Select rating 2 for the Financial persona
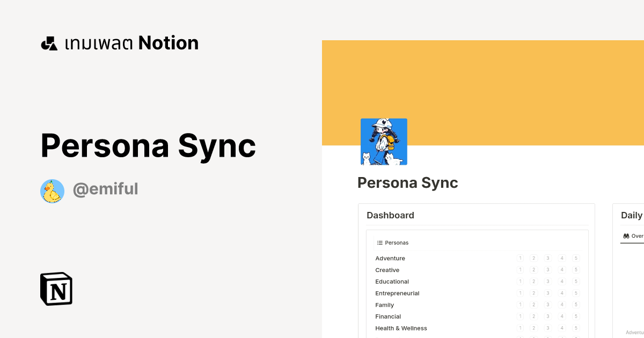The width and height of the screenshot is (644, 338). pos(533,316)
